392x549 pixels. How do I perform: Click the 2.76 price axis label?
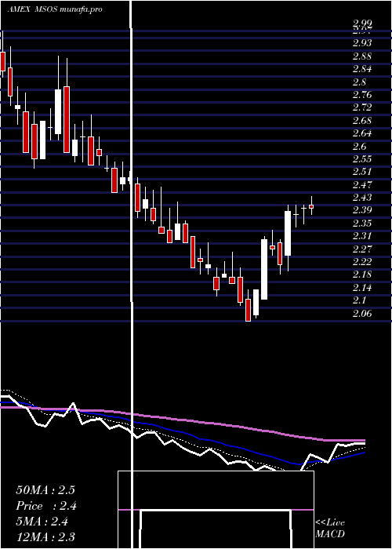coord(362,95)
